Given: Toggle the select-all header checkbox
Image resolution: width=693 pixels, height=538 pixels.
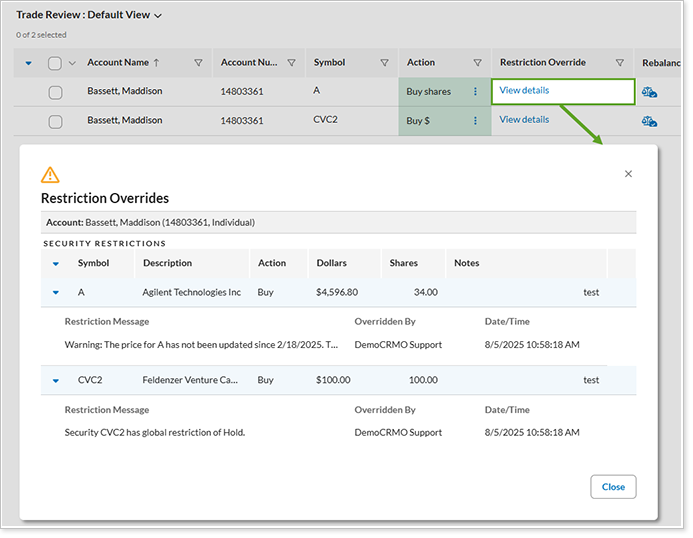Looking at the screenshot, I should click(x=55, y=63).
